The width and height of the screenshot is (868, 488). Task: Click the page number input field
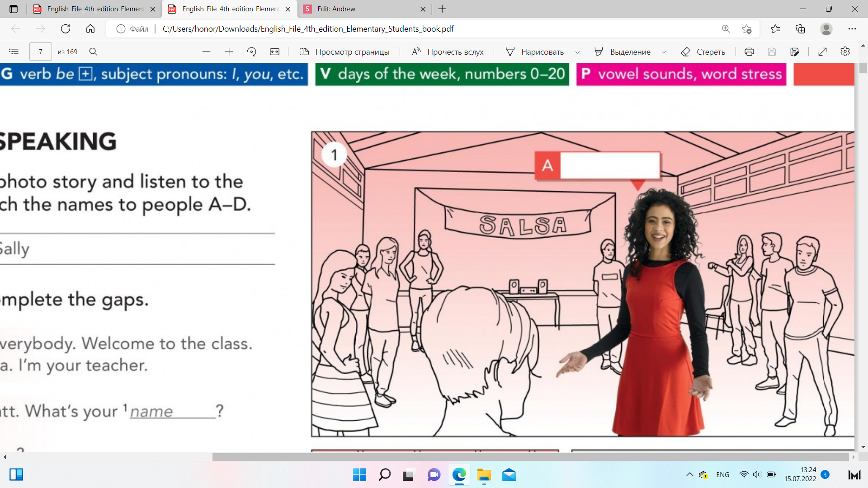41,52
